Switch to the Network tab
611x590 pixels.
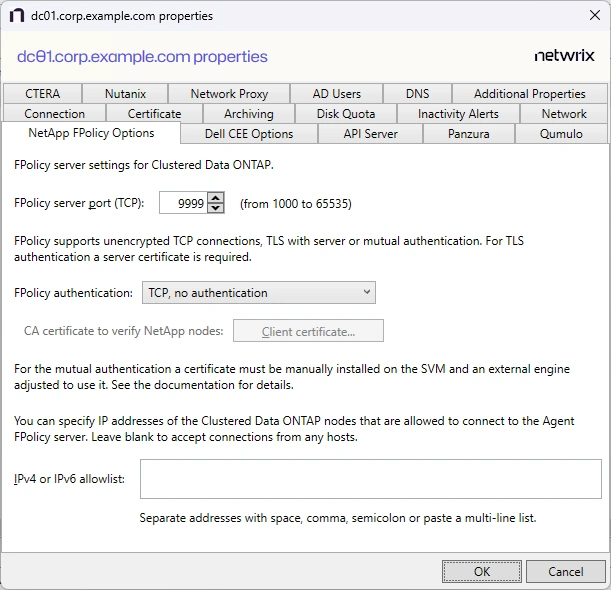(564, 113)
